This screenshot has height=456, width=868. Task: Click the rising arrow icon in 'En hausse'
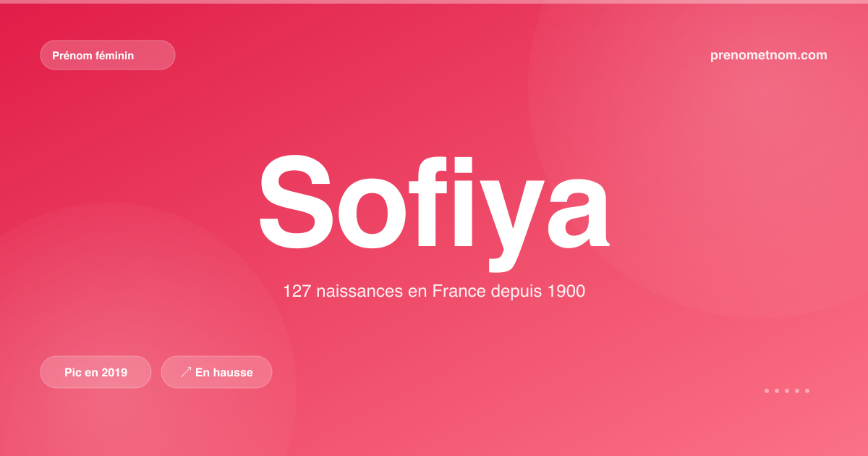click(186, 372)
